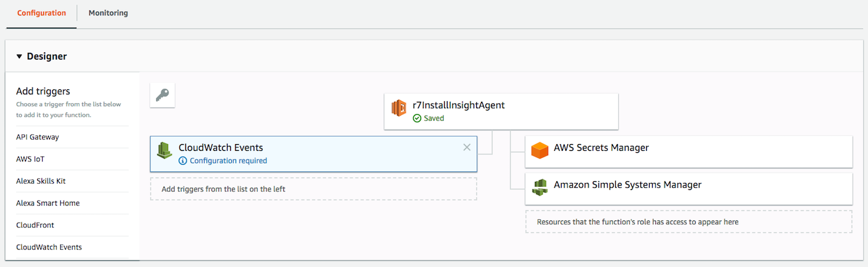Click the key permissions icon

point(162,95)
